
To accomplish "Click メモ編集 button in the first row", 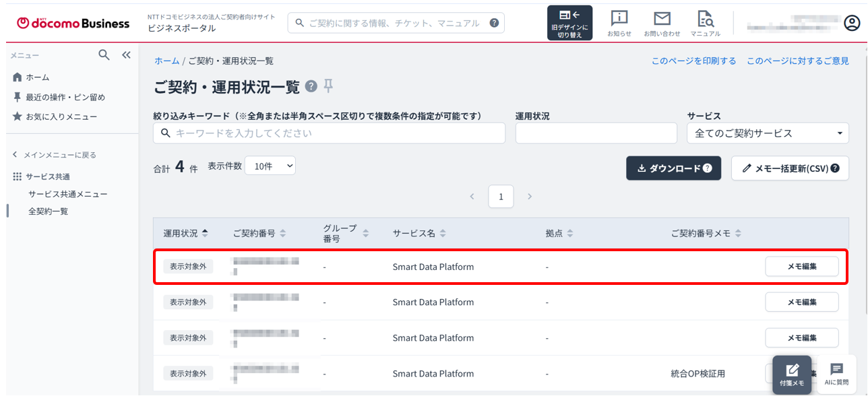I will click(x=802, y=267).
